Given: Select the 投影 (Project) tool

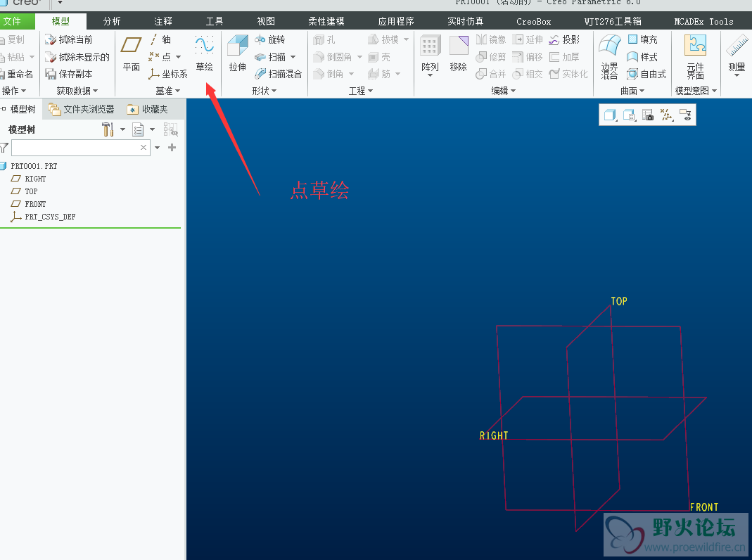Looking at the screenshot, I should (x=564, y=39).
